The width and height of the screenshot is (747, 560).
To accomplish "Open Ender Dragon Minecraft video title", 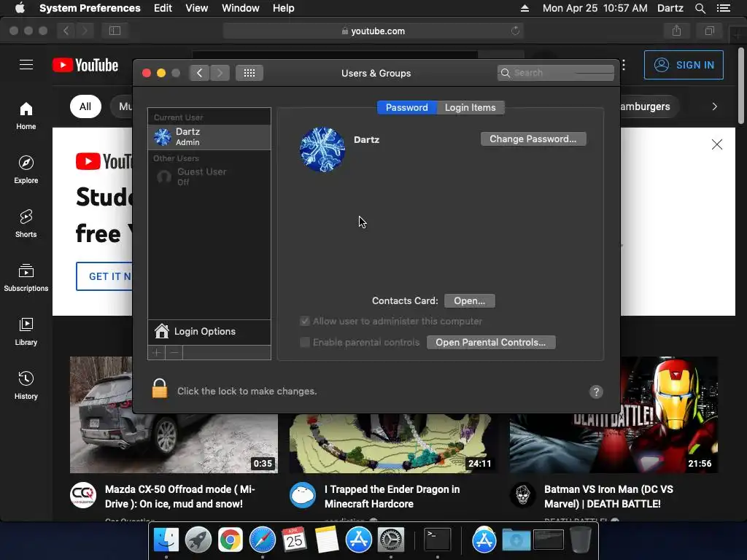I will tap(392, 497).
